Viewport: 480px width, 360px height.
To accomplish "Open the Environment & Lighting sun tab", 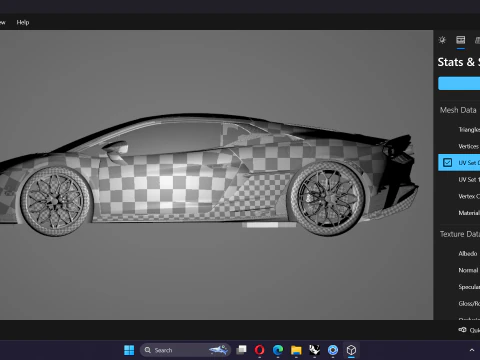I will (442, 40).
